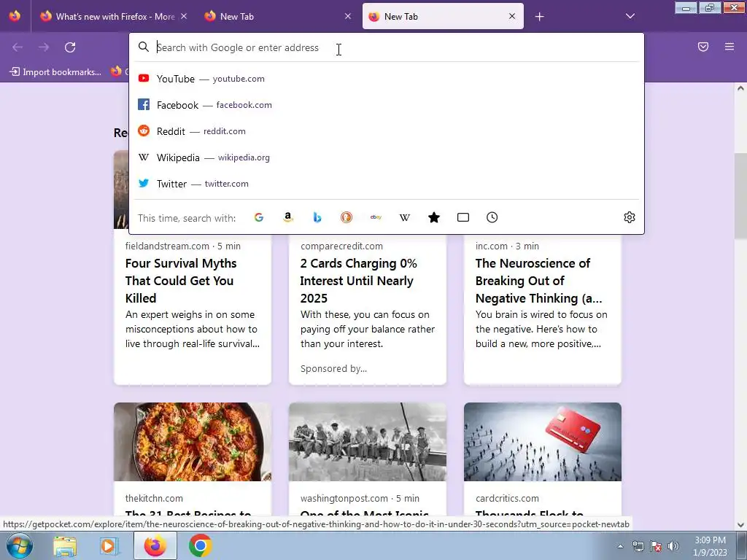
Task: Open Firefox View pinned icon
Action: coord(15,16)
